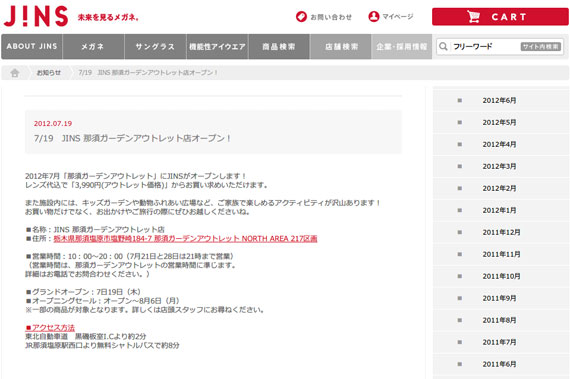Click the JINS logo
Screen dimensions: 570x379
click(36, 17)
